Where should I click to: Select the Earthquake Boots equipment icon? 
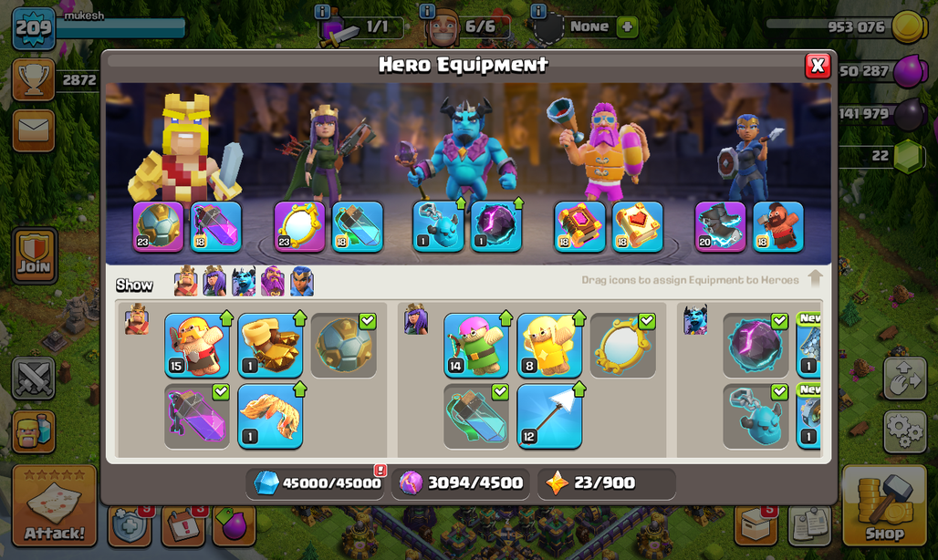point(270,346)
